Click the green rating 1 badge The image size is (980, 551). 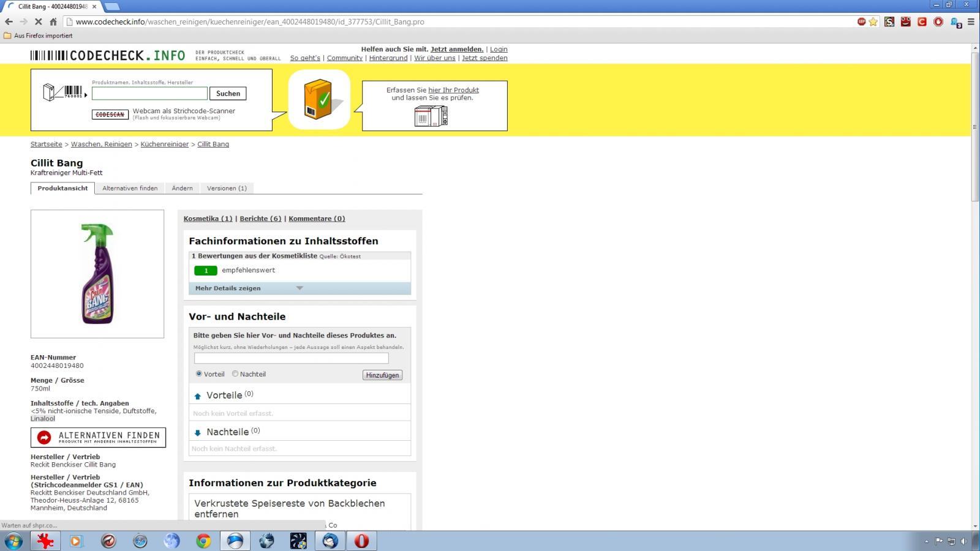[206, 271]
